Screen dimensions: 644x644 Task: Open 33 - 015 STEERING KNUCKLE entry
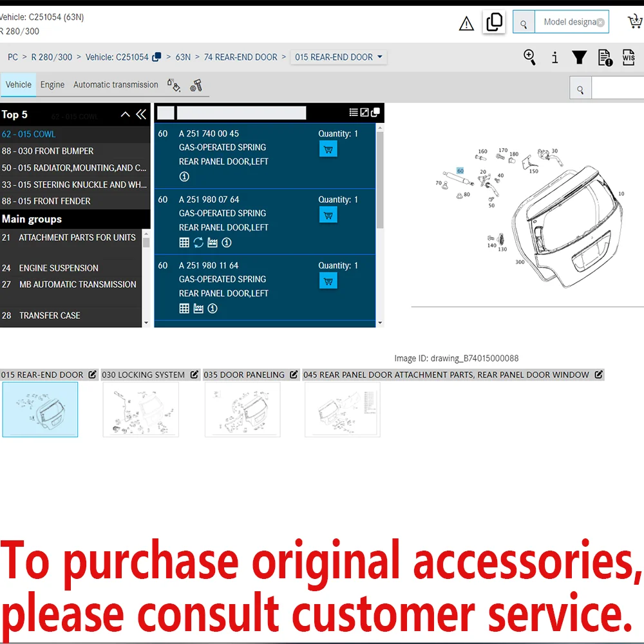click(x=75, y=185)
